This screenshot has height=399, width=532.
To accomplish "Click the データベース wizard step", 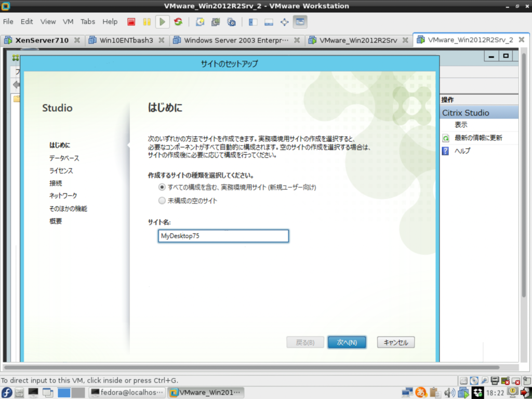I will click(64, 158).
